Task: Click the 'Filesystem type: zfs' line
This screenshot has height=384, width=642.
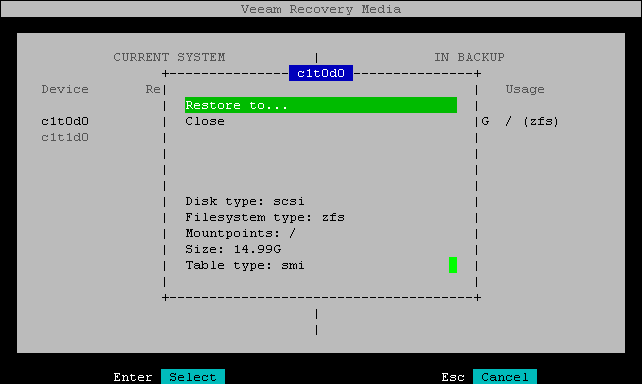Action: (264, 217)
